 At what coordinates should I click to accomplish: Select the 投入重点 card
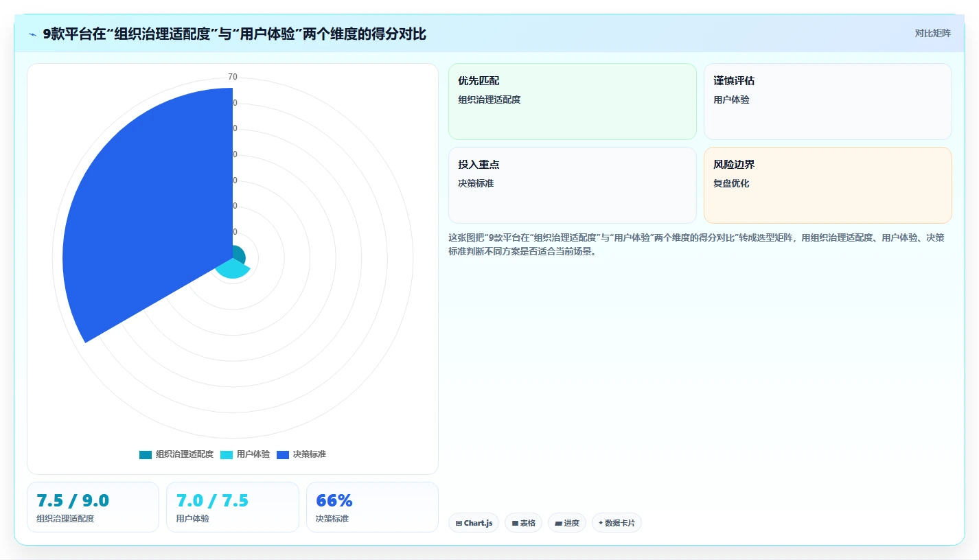[573, 185]
